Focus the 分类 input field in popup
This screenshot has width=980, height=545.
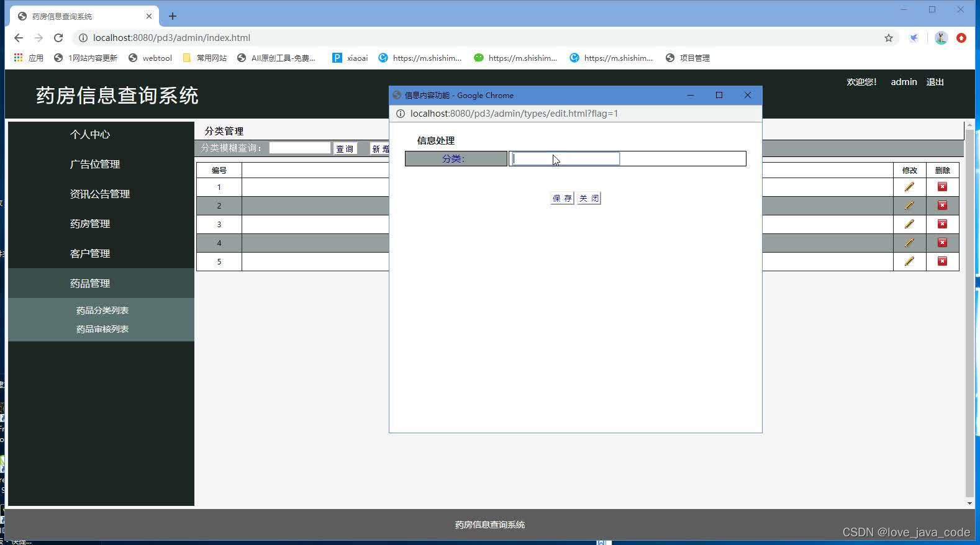tap(565, 159)
